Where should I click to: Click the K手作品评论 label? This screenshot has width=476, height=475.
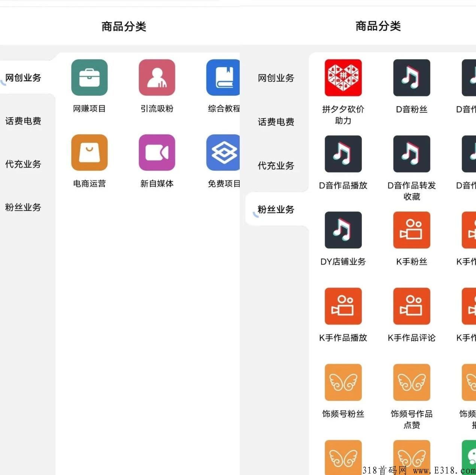(x=412, y=338)
